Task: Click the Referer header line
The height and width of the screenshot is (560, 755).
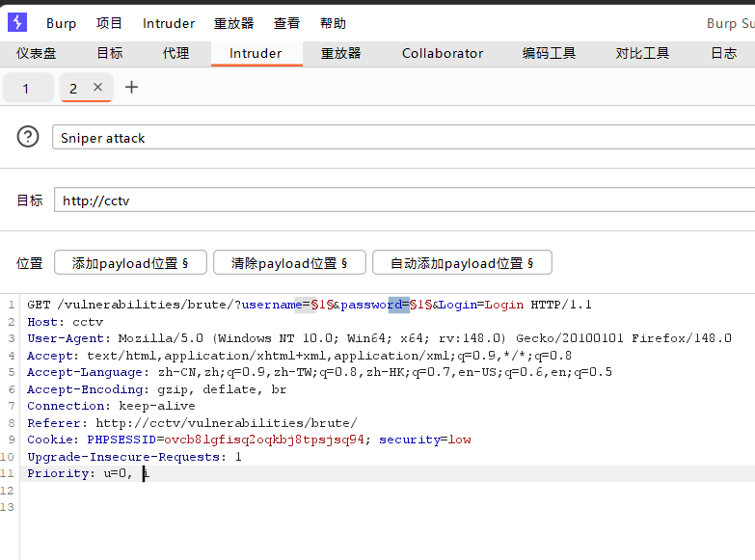Action: [192, 423]
